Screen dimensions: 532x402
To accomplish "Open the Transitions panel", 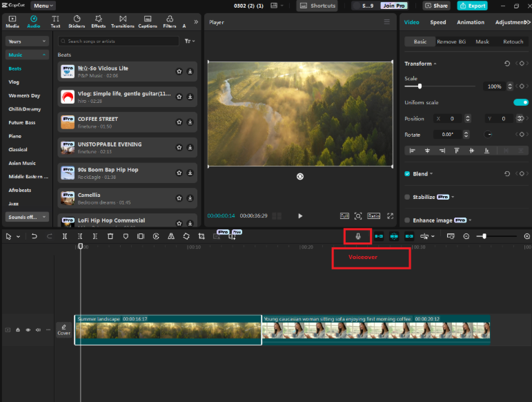I will [x=123, y=21].
